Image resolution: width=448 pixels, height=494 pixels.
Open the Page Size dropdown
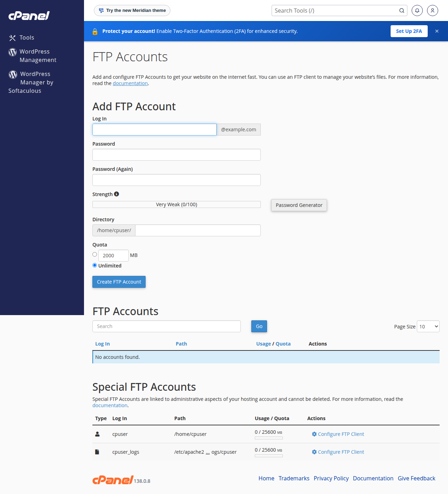pos(428,326)
